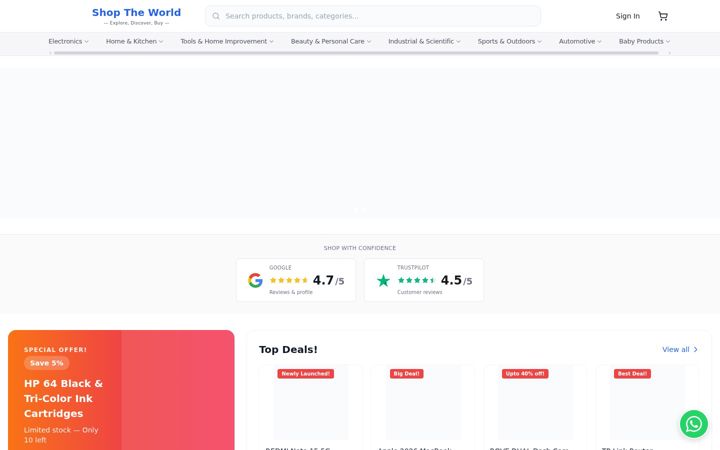Open the shopping cart icon

(663, 16)
